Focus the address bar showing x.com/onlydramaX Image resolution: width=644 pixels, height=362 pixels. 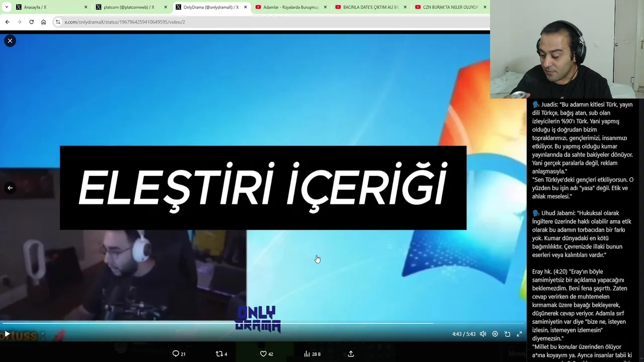point(272,22)
